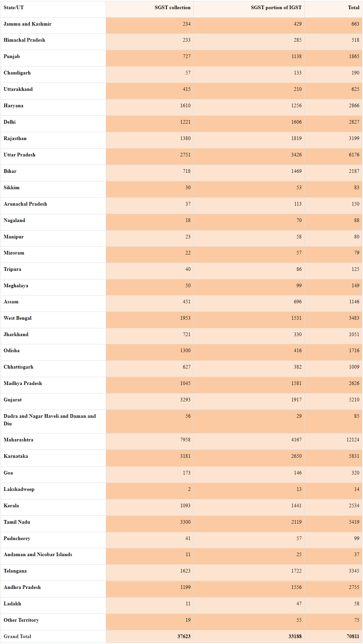Select West Bengal total value 3483

coord(354,318)
